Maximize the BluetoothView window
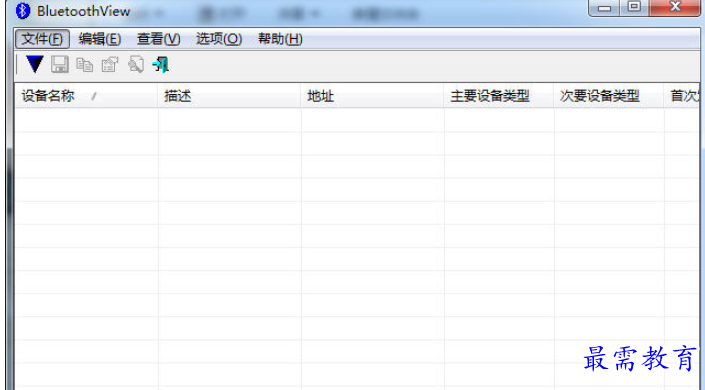Image resolution: width=705 pixels, height=390 pixels. [x=634, y=8]
